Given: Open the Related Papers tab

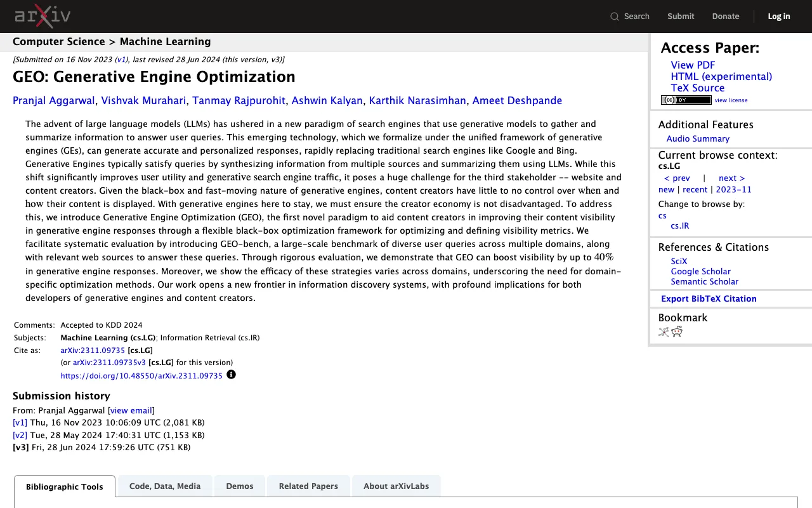Looking at the screenshot, I should click(308, 486).
